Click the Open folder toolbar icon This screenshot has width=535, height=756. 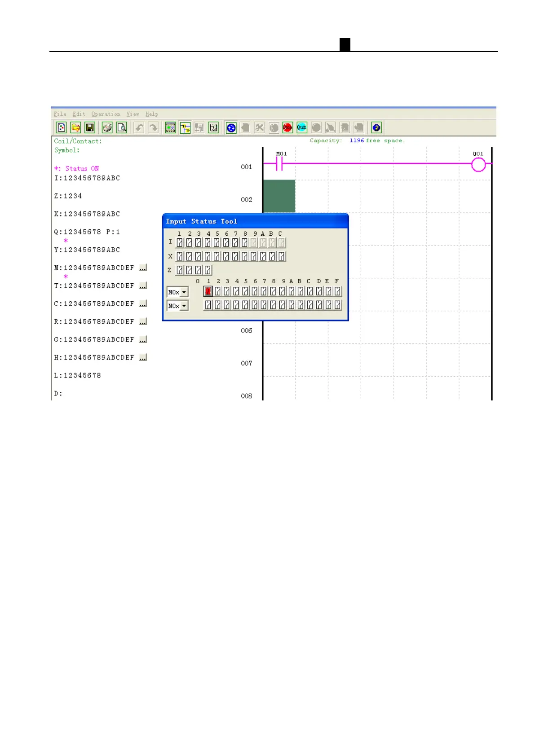pos(76,128)
